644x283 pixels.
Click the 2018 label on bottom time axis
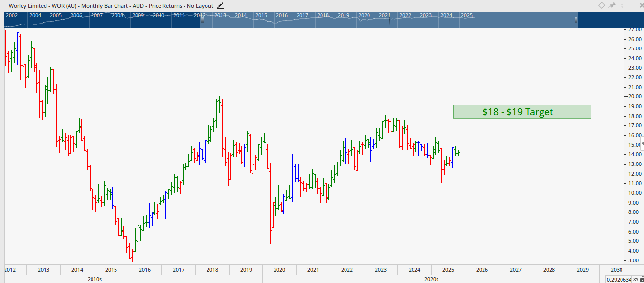[212, 270]
